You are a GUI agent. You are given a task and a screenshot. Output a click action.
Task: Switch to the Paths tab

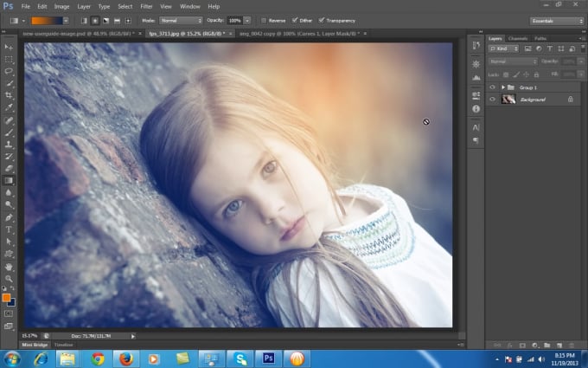pos(540,38)
